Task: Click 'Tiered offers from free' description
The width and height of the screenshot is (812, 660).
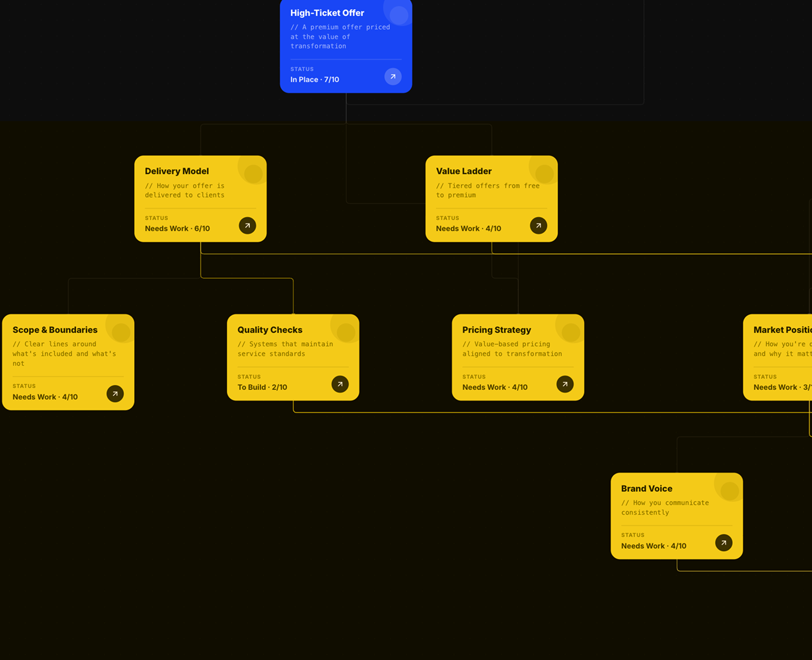Action: (x=488, y=191)
